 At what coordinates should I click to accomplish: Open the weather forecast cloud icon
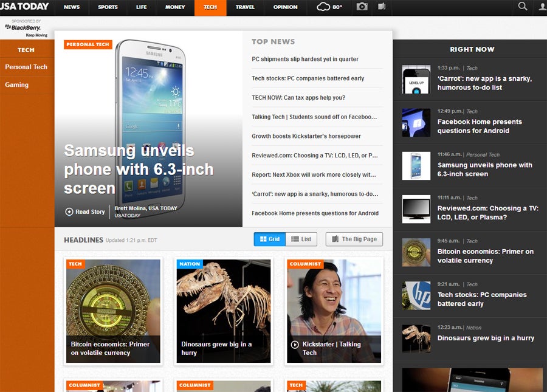coord(323,7)
